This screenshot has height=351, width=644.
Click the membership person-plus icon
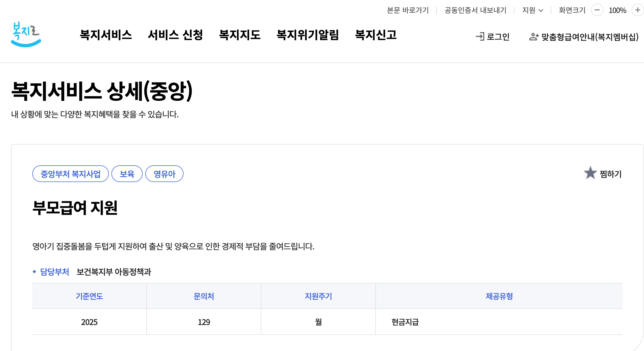coord(534,37)
